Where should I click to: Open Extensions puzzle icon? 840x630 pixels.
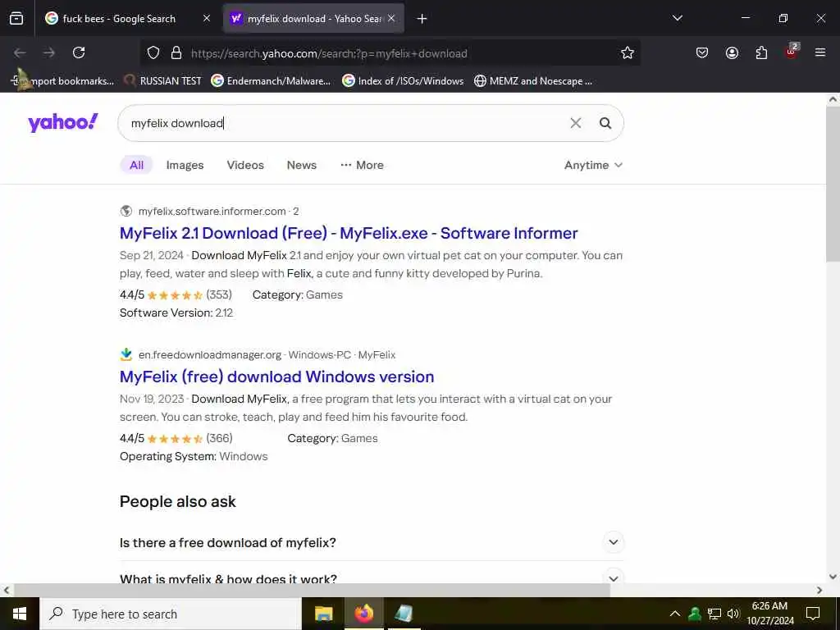point(761,52)
